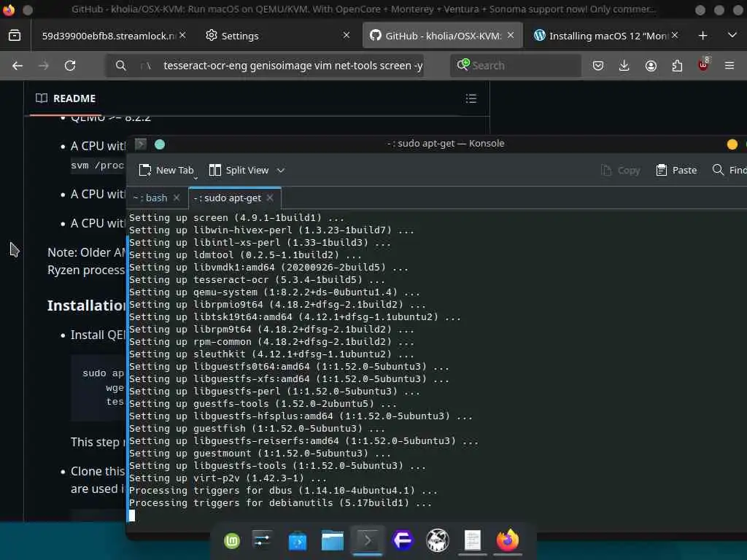
Task: Open Firefox account icon
Action: (x=651, y=66)
